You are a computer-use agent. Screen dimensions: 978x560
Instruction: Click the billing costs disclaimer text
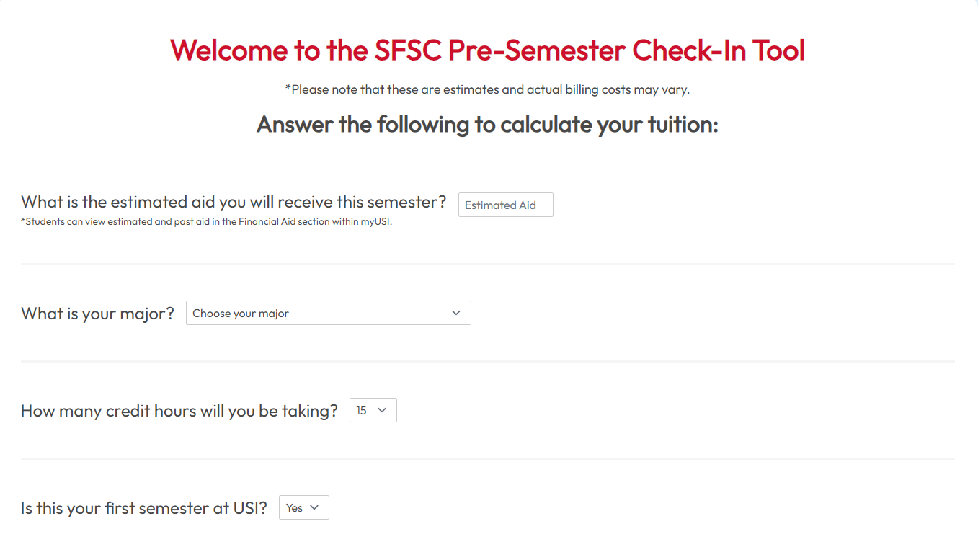point(487,89)
